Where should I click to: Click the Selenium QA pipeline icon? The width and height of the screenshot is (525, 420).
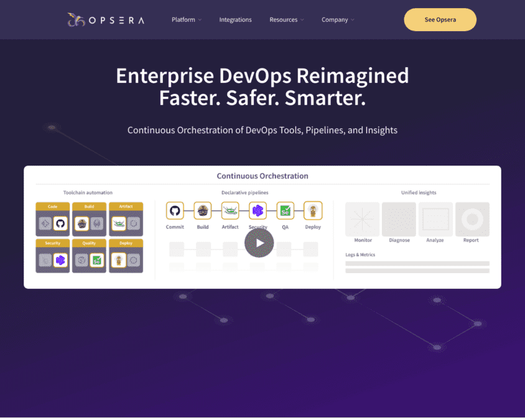pyautogui.click(x=285, y=211)
